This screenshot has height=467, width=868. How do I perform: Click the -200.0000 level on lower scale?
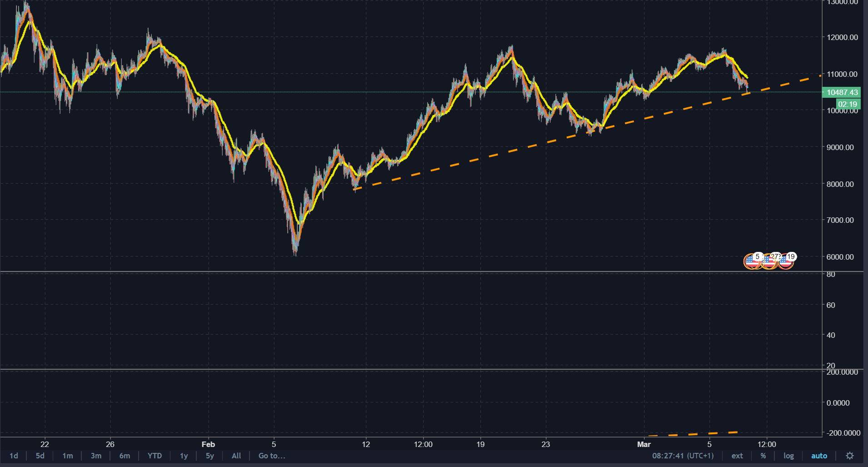click(x=843, y=433)
